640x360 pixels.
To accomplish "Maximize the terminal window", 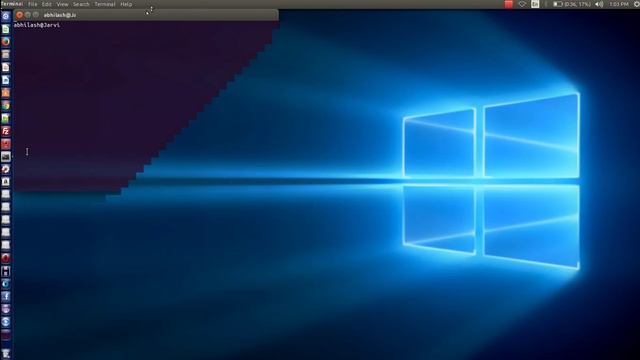I will (x=36, y=15).
